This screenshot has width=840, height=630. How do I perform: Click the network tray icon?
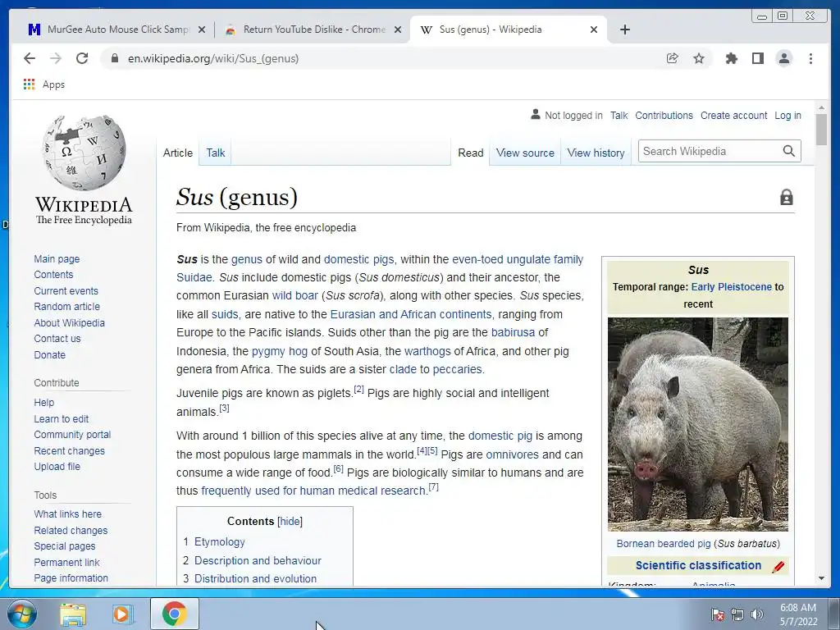pyautogui.click(x=737, y=614)
